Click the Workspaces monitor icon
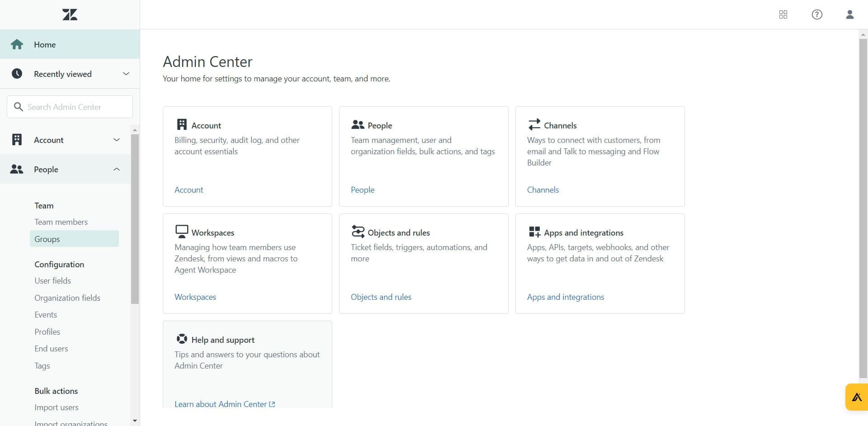This screenshot has width=868, height=426. tap(181, 231)
